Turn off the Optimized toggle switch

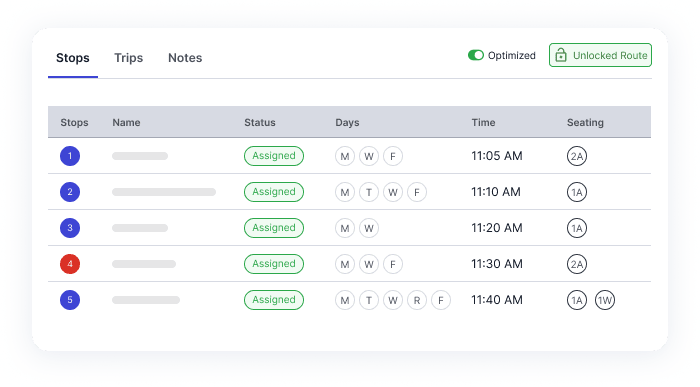[476, 55]
